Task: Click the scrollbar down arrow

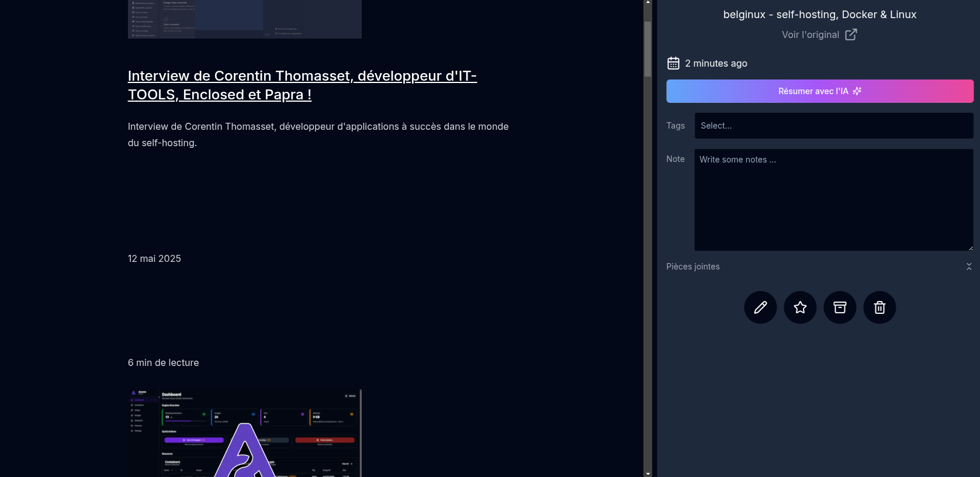Action: coord(647,473)
